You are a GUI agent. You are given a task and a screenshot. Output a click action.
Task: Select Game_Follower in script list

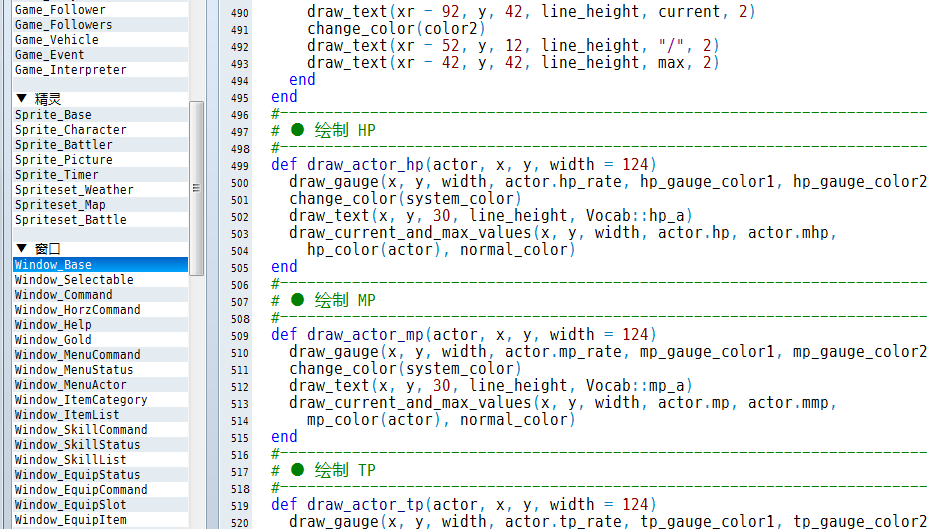(x=101, y=9)
